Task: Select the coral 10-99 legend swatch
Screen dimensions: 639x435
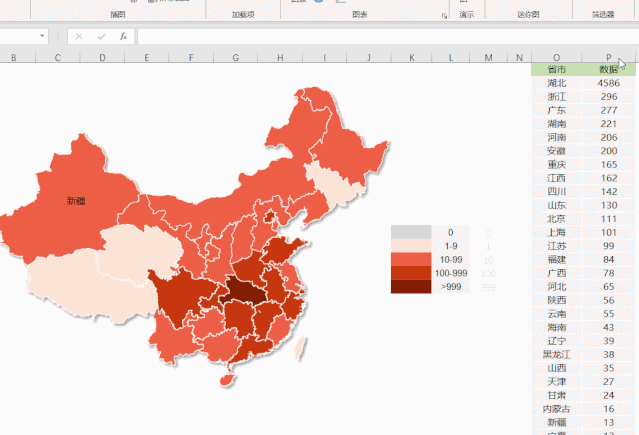Action: click(x=411, y=259)
